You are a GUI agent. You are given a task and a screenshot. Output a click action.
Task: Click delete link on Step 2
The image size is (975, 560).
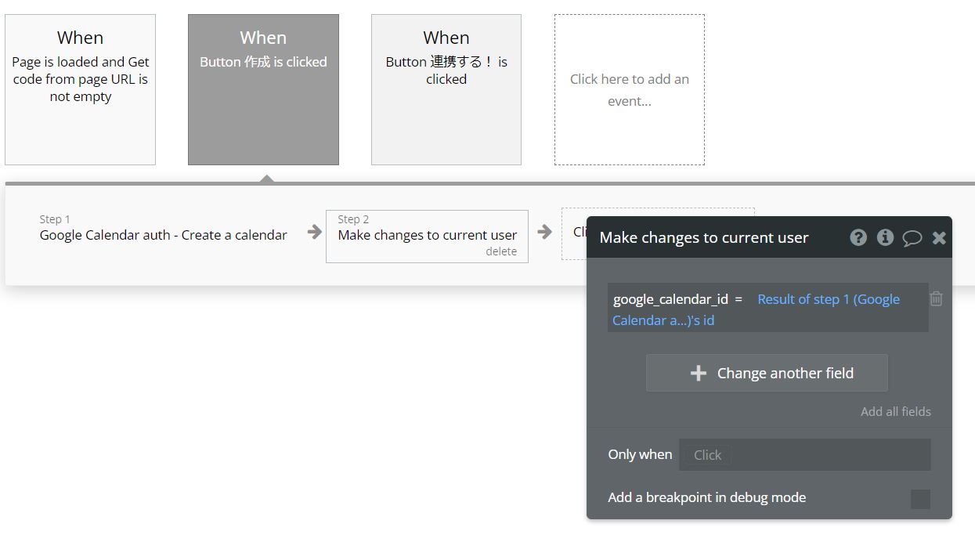point(500,251)
